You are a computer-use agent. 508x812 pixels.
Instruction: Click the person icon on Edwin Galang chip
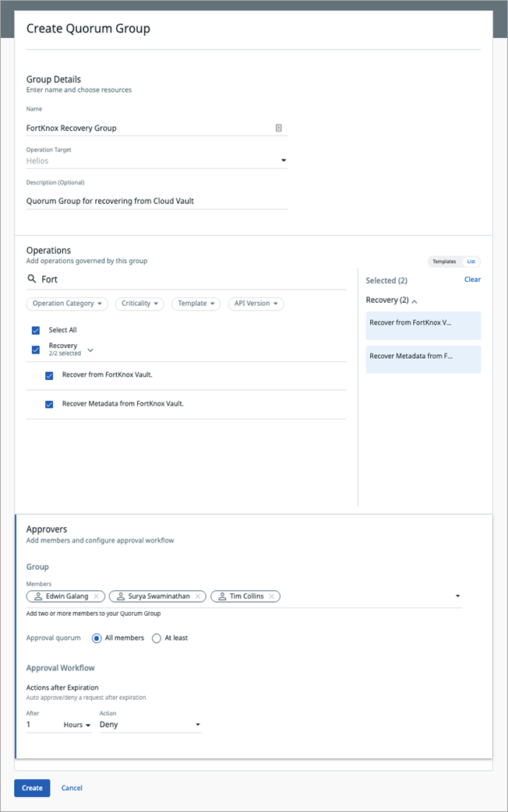point(37,596)
